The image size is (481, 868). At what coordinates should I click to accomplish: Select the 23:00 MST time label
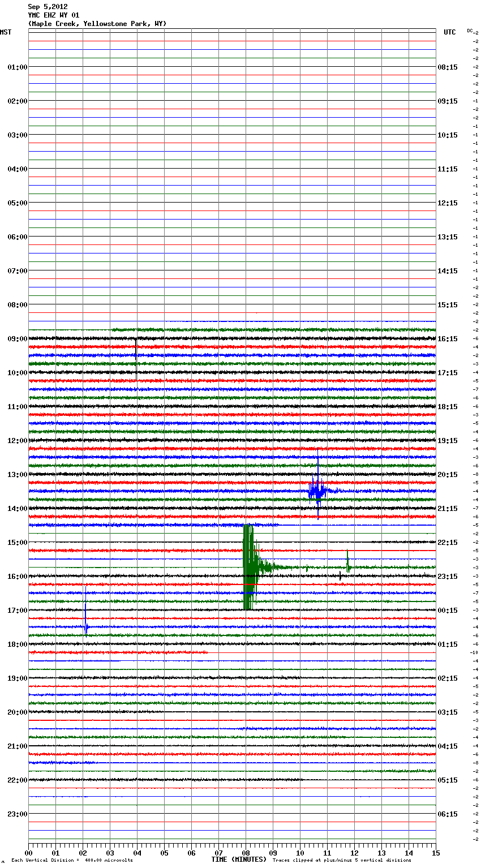click(x=17, y=814)
